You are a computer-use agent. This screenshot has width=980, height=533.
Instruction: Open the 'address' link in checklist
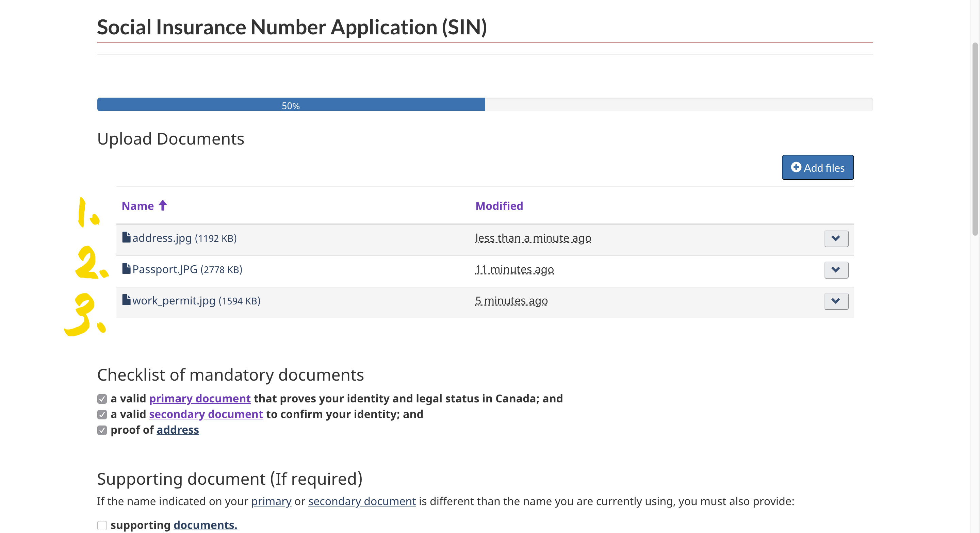point(178,430)
